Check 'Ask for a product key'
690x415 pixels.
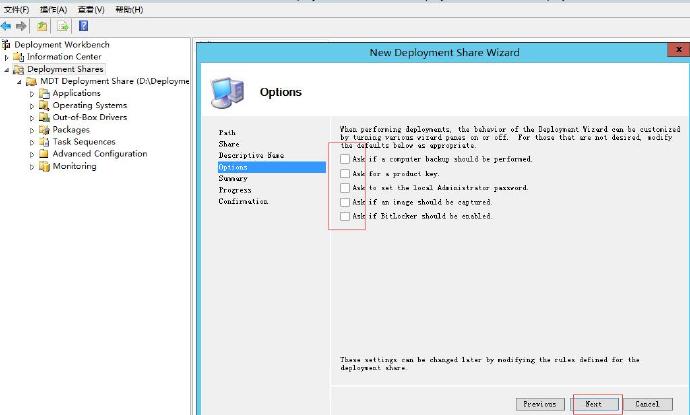pos(345,174)
